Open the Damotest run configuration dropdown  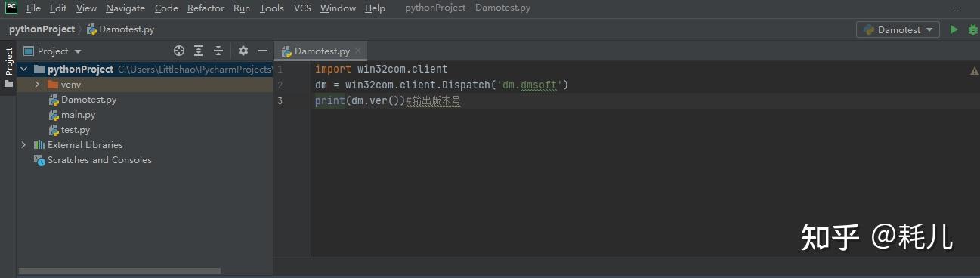click(x=898, y=29)
